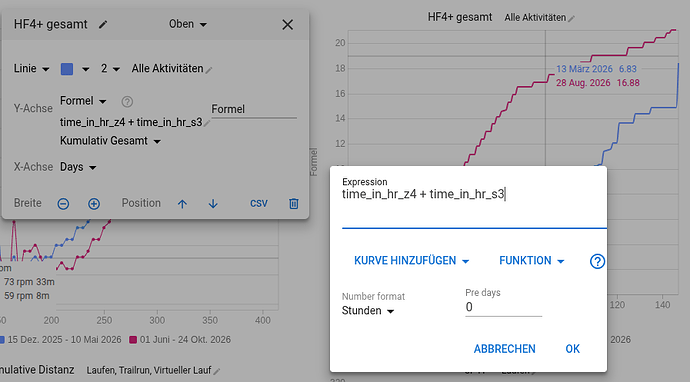The image size is (690, 382).
Task: Open the X-Achse Days dropdown
Action: tap(78, 167)
